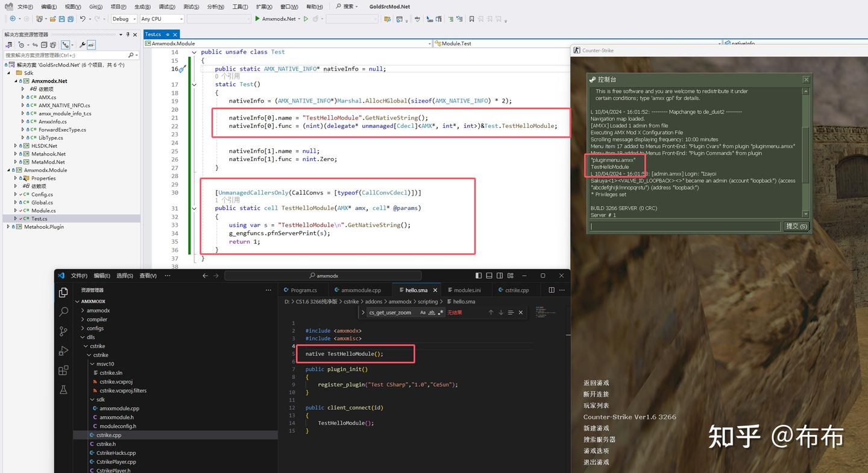This screenshot has height=473, width=868.
Task: Open the 调试(D) menu in Visual Studio
Action: tap(166, 7)
